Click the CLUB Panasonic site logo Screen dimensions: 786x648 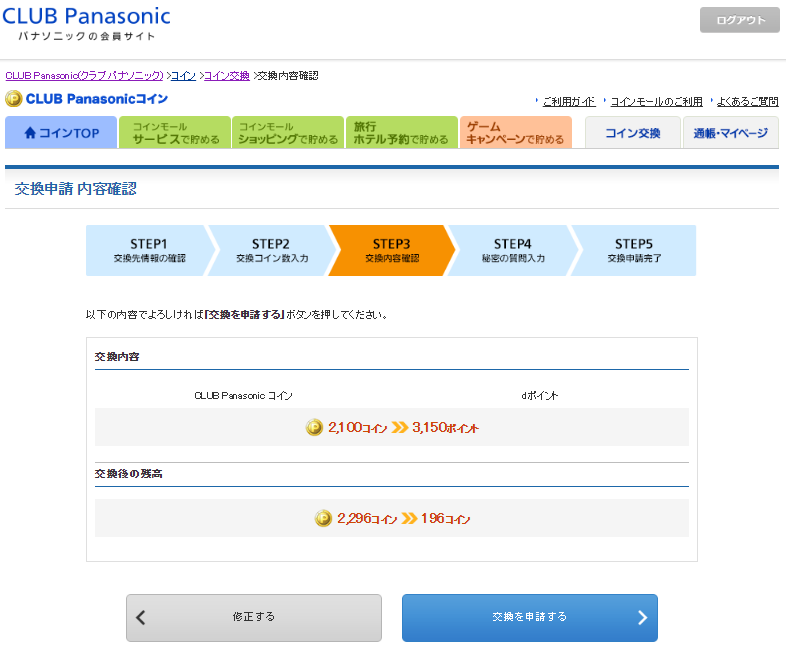click(86, 24)
